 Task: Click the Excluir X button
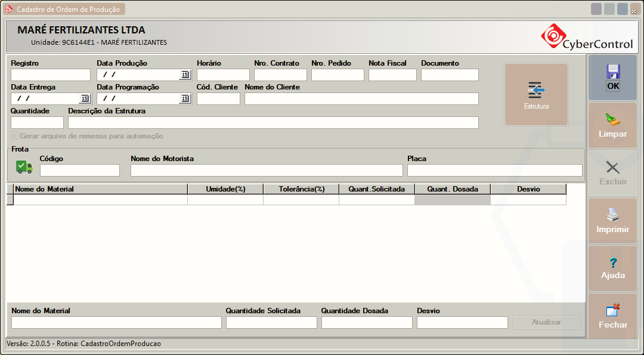[612, 173]
